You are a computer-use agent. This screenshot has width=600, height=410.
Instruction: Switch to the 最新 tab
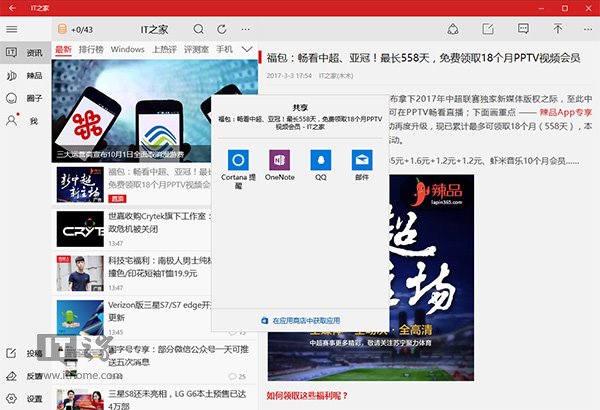pyautogui.click(x=63, y=49)
